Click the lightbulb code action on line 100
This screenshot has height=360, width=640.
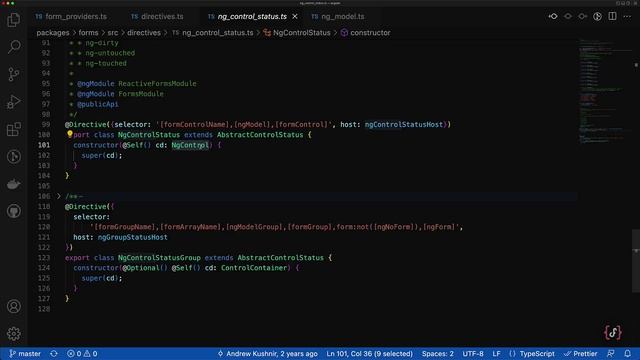(69, 133)
